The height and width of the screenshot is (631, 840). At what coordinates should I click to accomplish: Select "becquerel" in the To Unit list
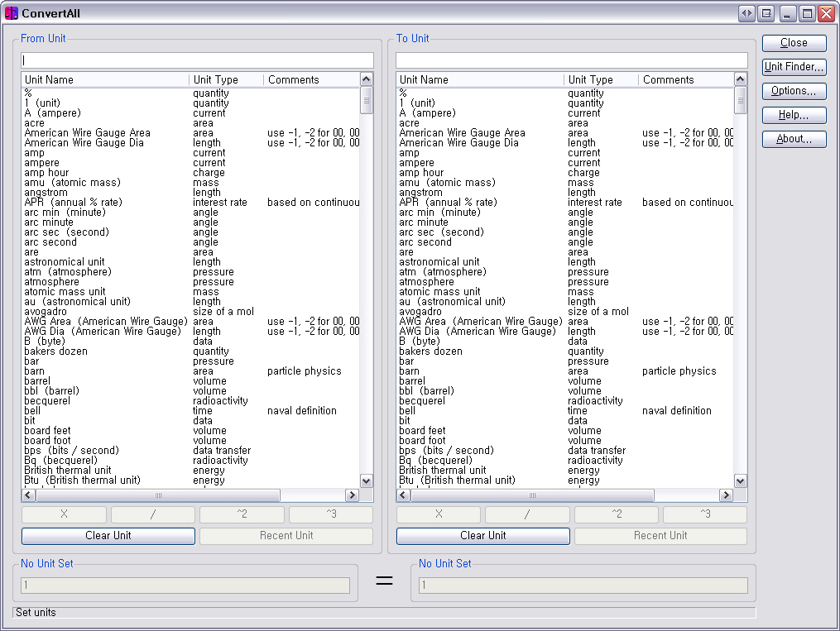click(422, 401)
